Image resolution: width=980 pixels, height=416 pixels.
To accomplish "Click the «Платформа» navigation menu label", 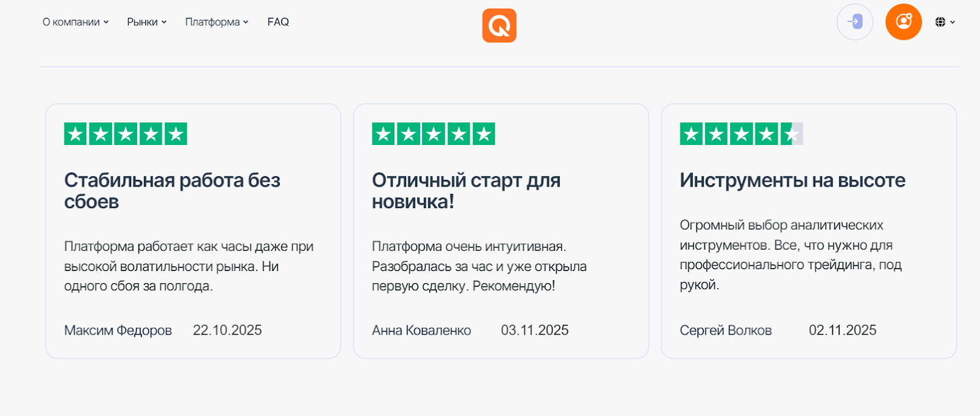I will click(x=211, y=21).
